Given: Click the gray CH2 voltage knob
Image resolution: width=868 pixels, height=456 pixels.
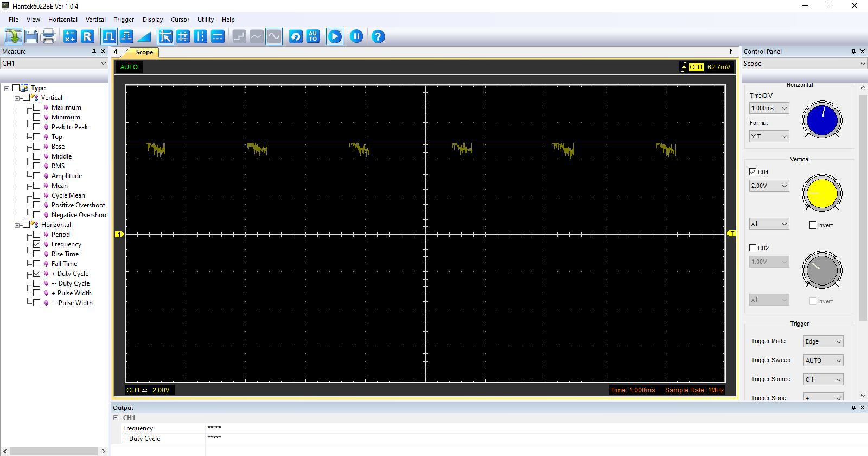Looking at the screenshot, I should coord(822,270).
